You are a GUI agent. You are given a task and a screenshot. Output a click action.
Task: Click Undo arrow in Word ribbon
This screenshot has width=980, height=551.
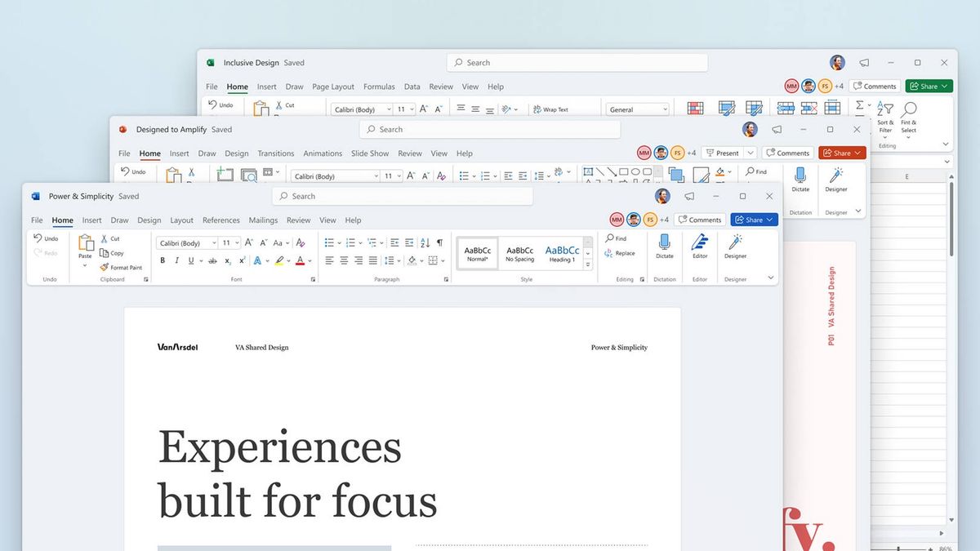(x=38, y=238)
